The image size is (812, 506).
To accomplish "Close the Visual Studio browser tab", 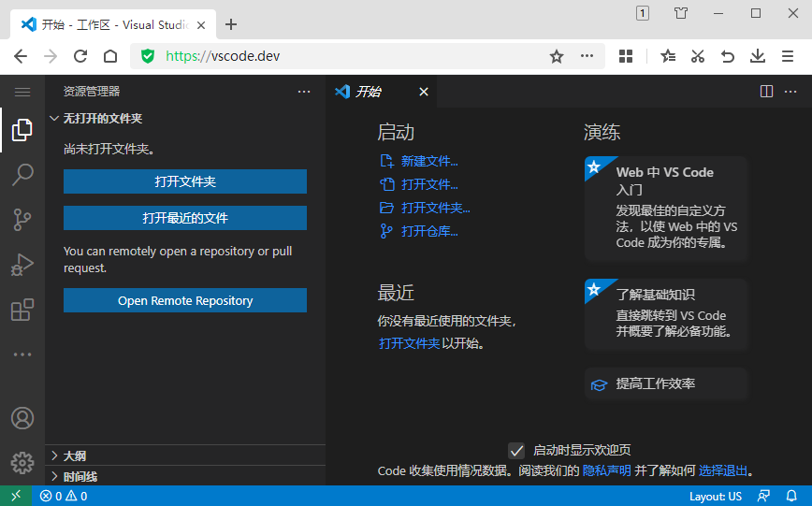I will [x=201, y=25].
